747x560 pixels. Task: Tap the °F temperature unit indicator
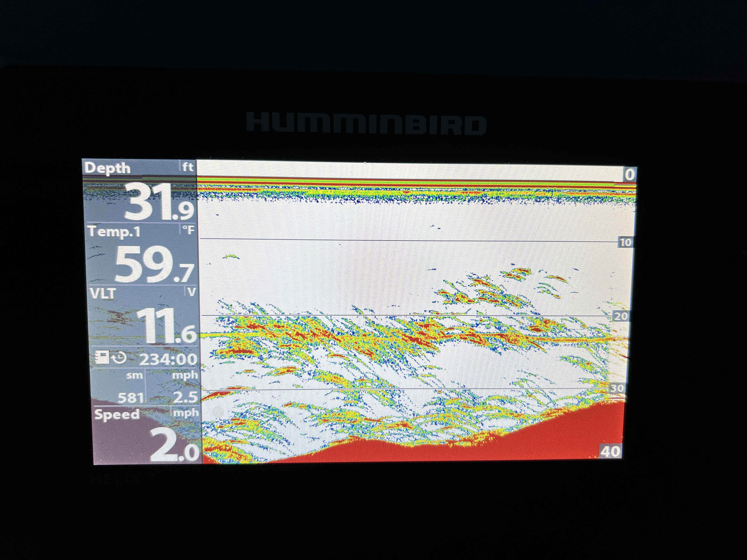188,230
